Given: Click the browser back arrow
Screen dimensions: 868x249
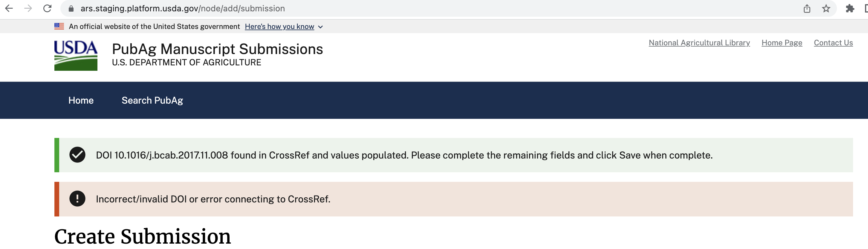Looking at the screenshot, I should point(9,8).
